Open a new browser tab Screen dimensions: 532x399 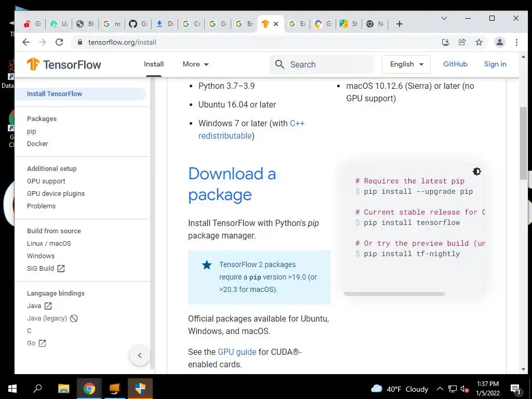pos(400,24)
